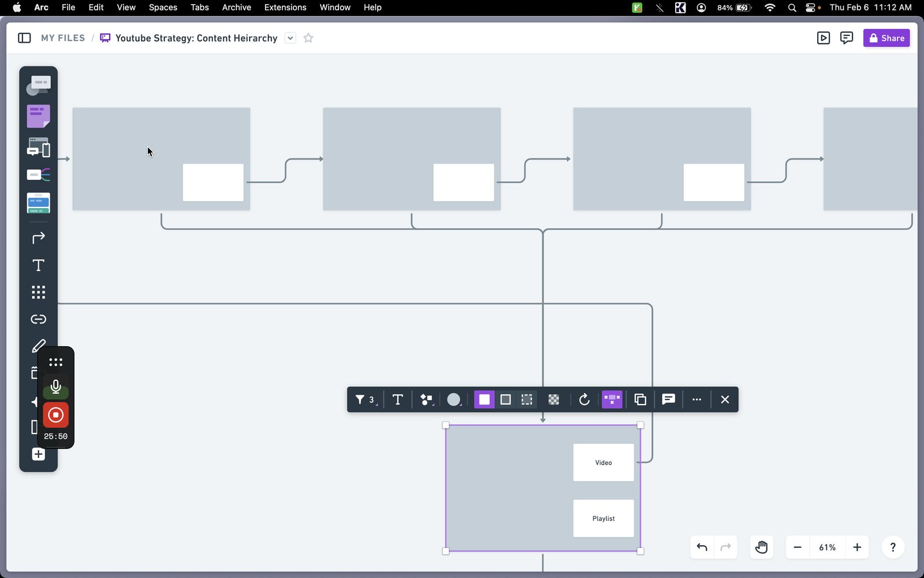Open the shape type dropdown

(x=427, y=399)
